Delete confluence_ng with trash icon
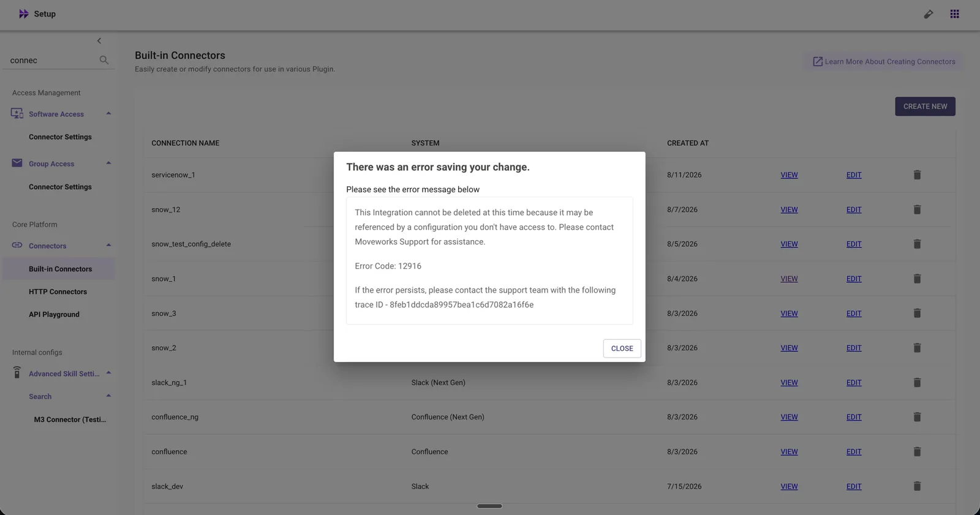This screenshot has width=980, height=515. [x=917, y=417]
